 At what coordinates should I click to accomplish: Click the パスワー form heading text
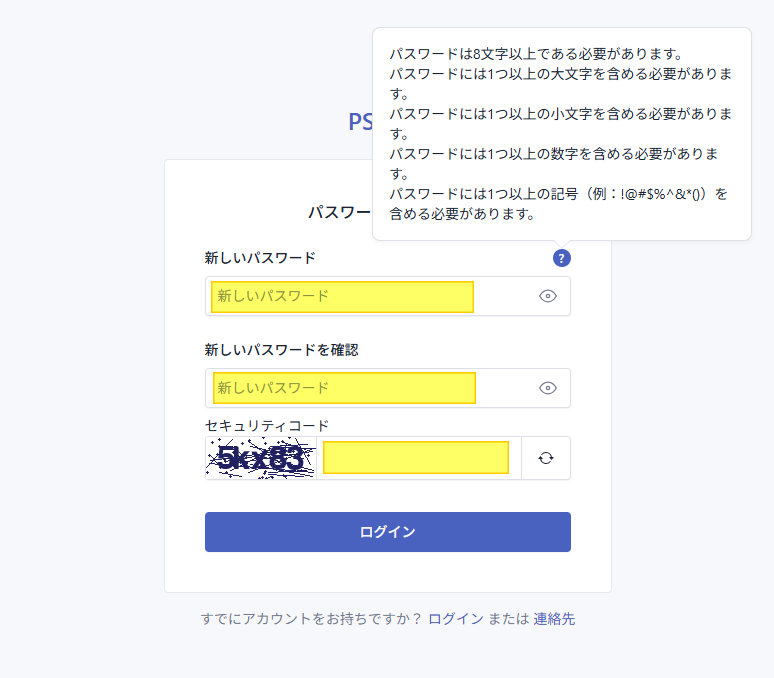pyautogui.click(x=340, y=213)
